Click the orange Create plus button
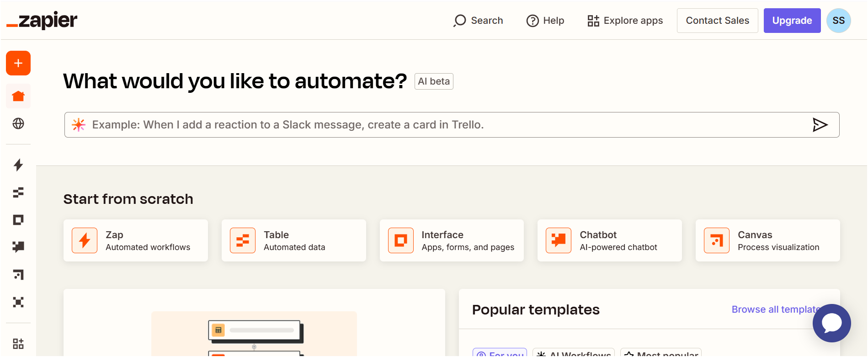 coord(18,63)
